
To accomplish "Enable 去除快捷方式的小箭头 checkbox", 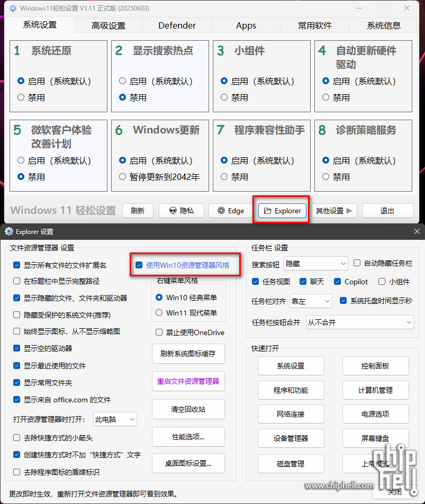I will [x=17, y=438].
